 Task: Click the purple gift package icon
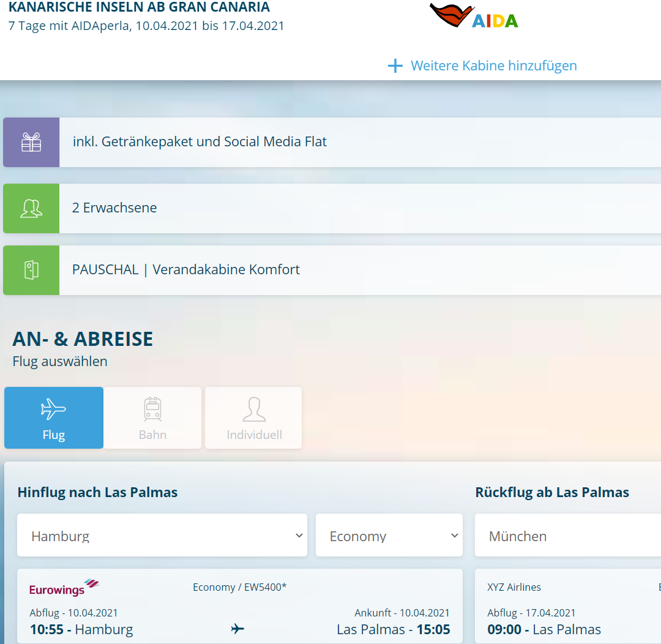pyautogui.click(x=31, y=143)
